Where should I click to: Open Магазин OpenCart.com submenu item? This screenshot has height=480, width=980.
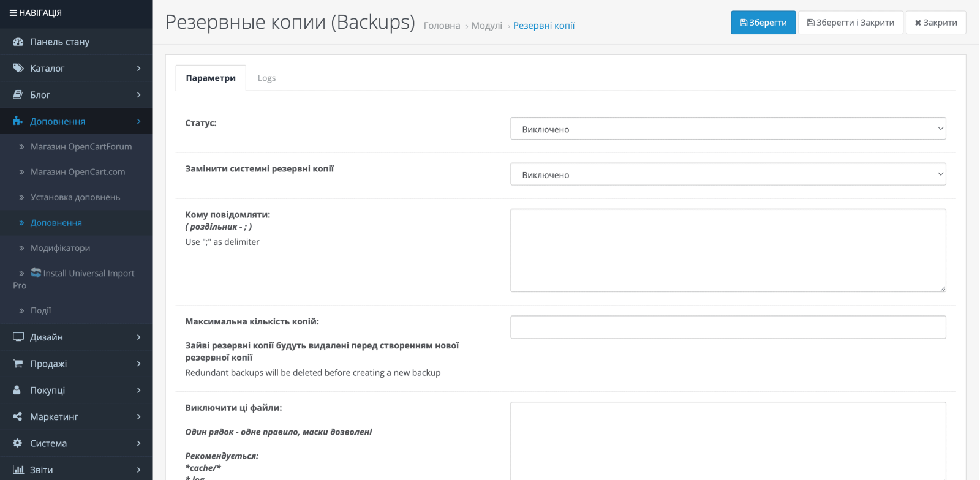[76, 172]
